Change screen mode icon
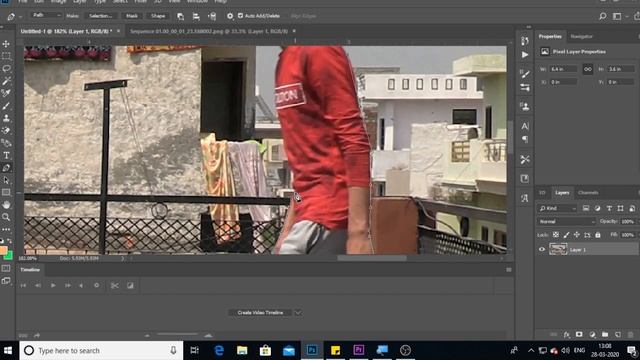This screenshot has width=640, height=360. (6, 281)
